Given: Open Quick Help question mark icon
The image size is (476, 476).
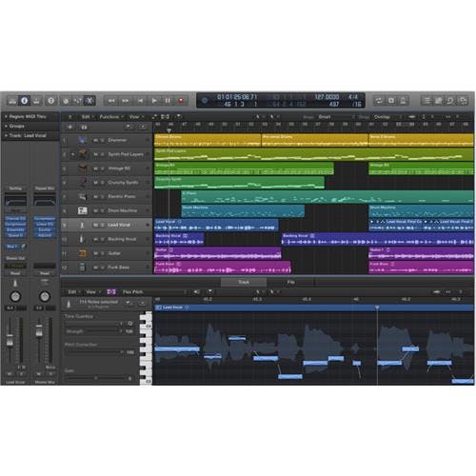Looking at the screenshot, I should (50, 101).
